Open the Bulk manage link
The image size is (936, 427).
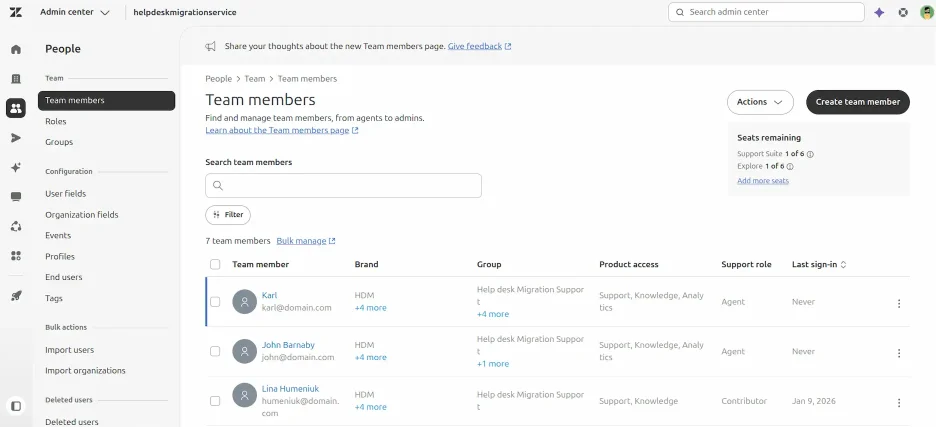pos(306,241)
